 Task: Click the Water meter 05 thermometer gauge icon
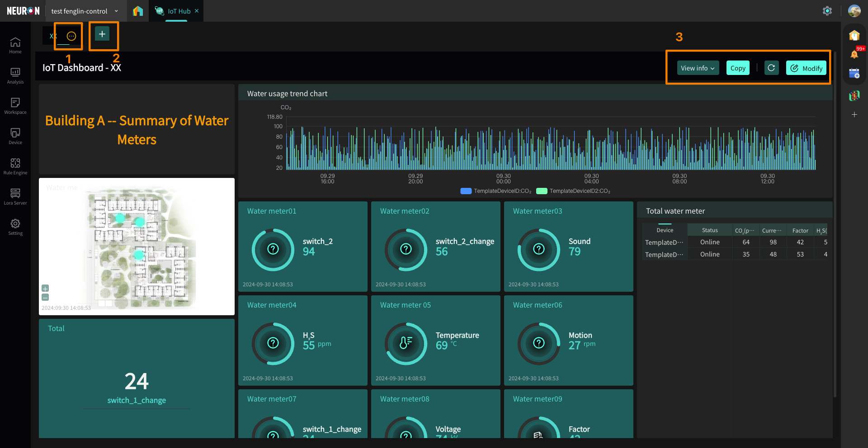(x=406, y=343)
